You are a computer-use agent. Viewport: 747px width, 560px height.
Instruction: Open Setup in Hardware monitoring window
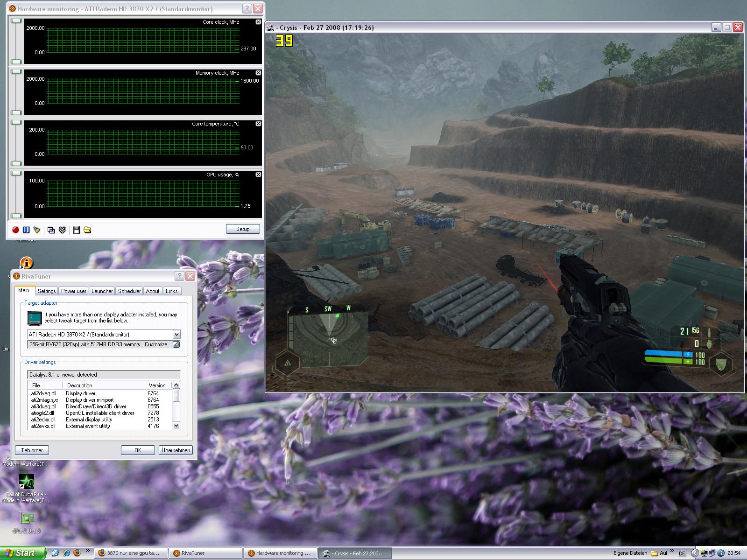(x=243, y=229)
